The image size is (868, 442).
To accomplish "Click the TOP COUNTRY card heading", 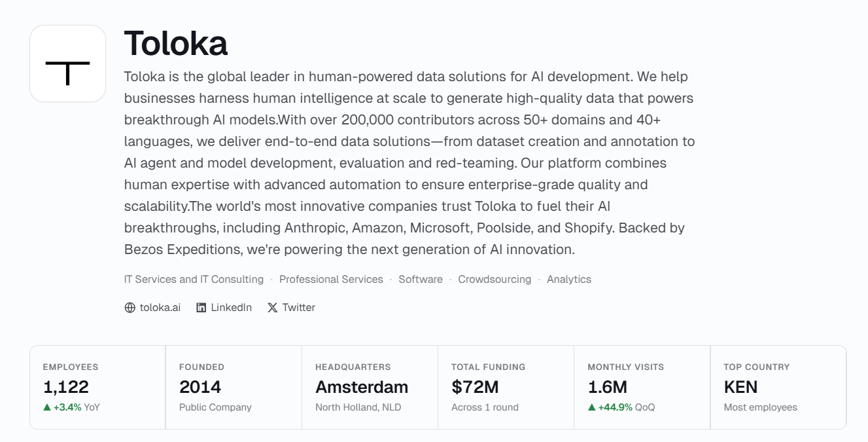I will pos(756,367).
